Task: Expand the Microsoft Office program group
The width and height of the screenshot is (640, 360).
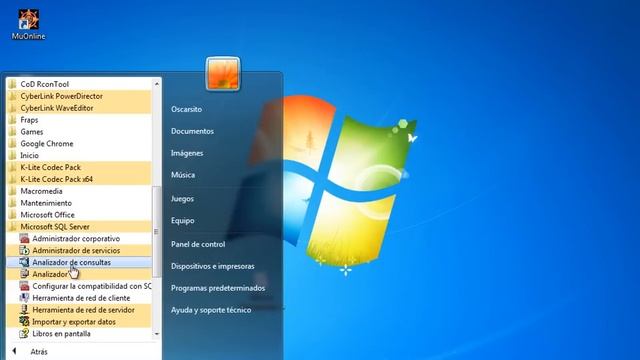Action: 79,214
